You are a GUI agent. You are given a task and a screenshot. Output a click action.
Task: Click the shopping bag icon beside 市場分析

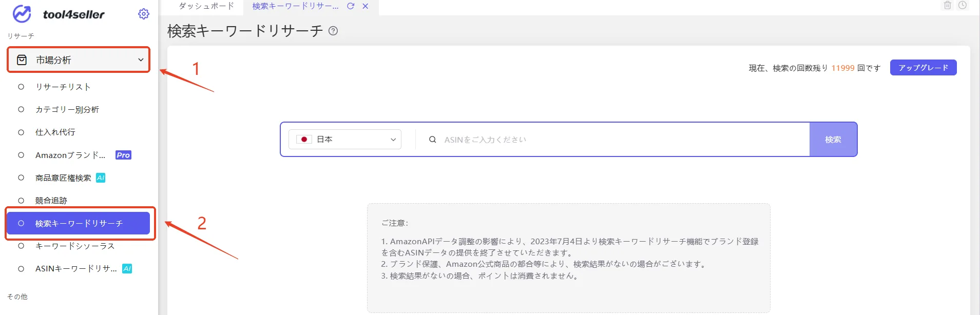click(22, 60)
